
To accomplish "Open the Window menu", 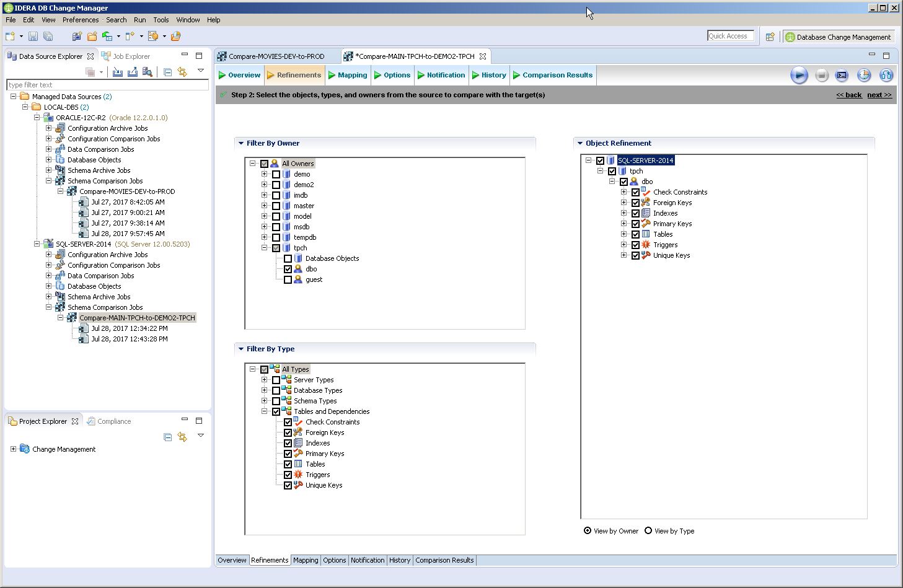I will click(188, 20).
